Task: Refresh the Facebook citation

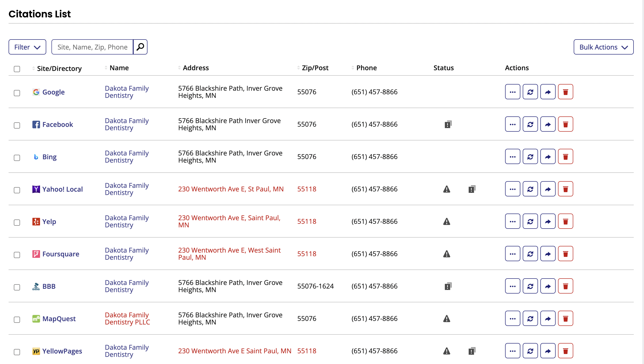Action: [530, 124]
